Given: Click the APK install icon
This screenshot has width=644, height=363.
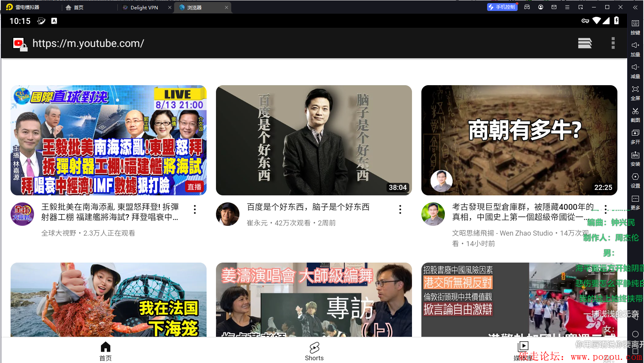Looking at the screenshot, I should tap(635, 155).
